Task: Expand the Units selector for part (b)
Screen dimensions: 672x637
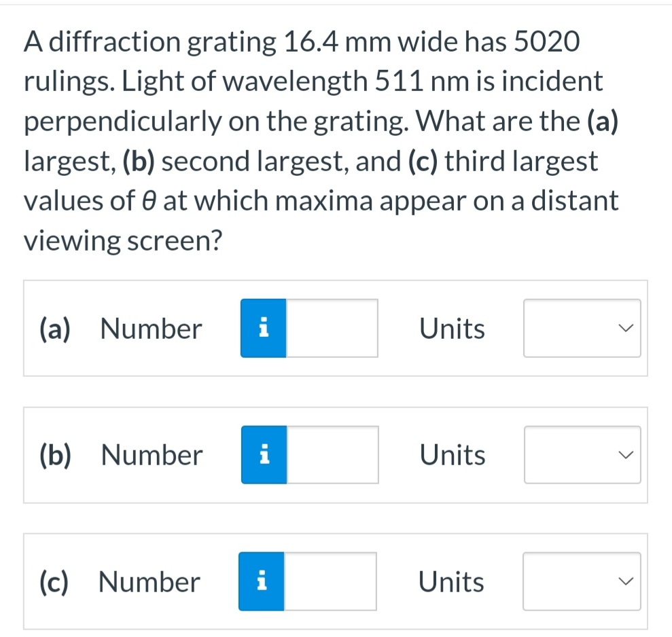Action: 582,454
